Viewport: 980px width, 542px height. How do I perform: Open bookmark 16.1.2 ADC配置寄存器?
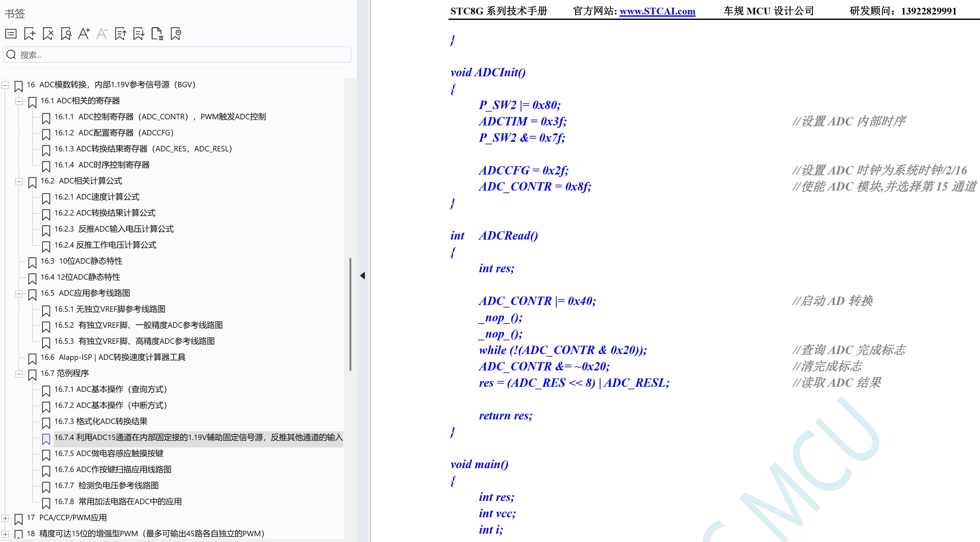click(114, 133)
